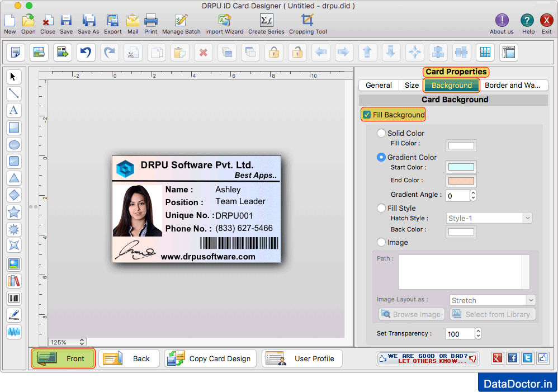Select the barcode tool

click(x=13, y=298)
